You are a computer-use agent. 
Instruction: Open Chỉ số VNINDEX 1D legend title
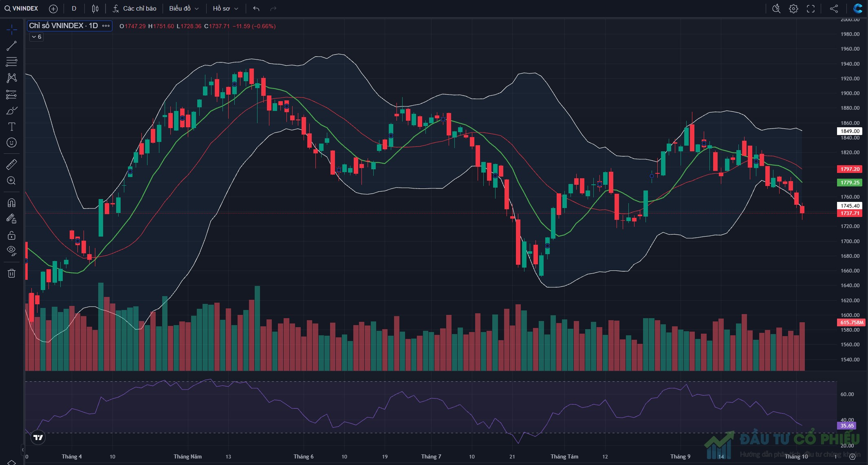click(64, 26)
